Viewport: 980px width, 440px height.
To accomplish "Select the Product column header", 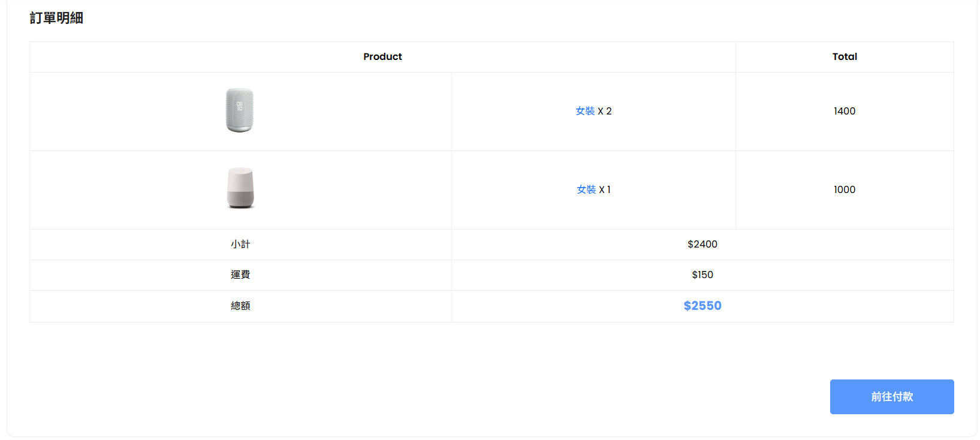I will click(382, 56).
